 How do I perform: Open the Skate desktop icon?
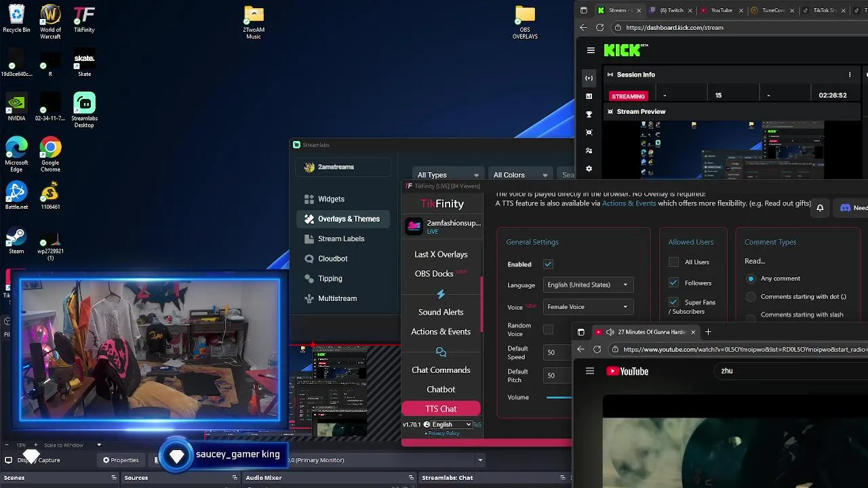point(84,63)
